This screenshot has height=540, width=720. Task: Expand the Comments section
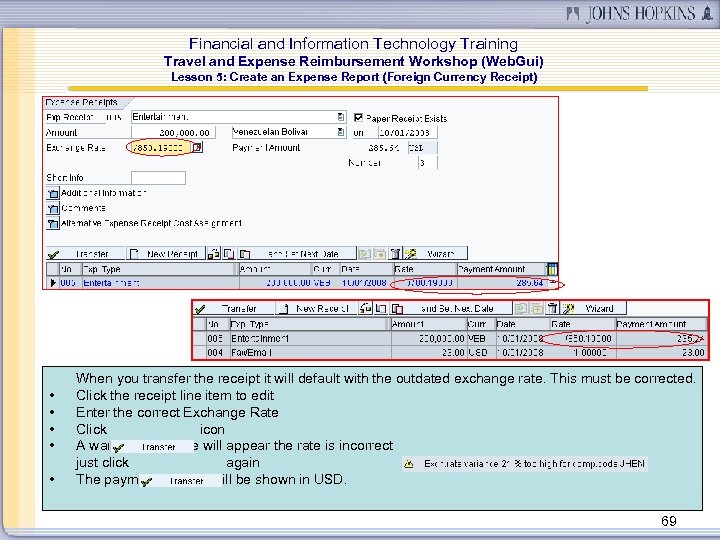click(53, 208)
